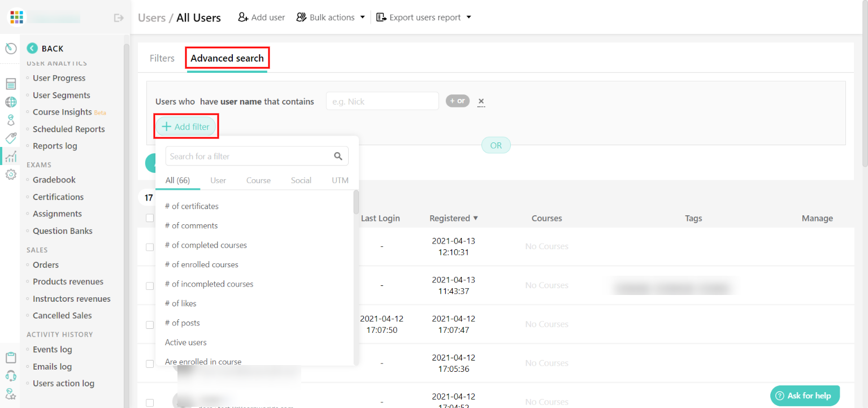Click the Add filter button
The height and width of the screenshot is (408, 868).
(186, 125)
